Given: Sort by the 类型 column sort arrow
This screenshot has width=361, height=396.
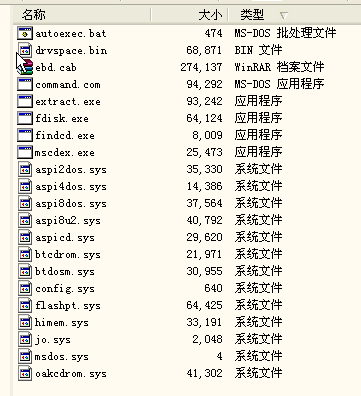Looking at the screenshot, I should click(284, 15).
